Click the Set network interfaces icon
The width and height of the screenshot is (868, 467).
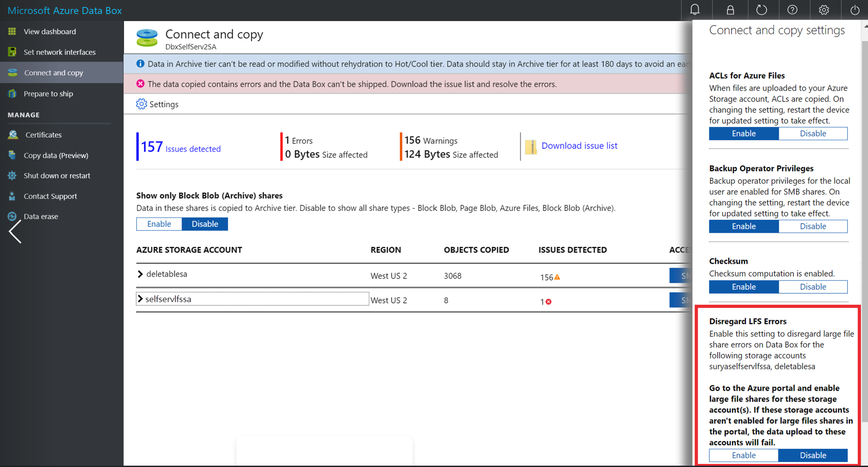[x=12, y=52]
